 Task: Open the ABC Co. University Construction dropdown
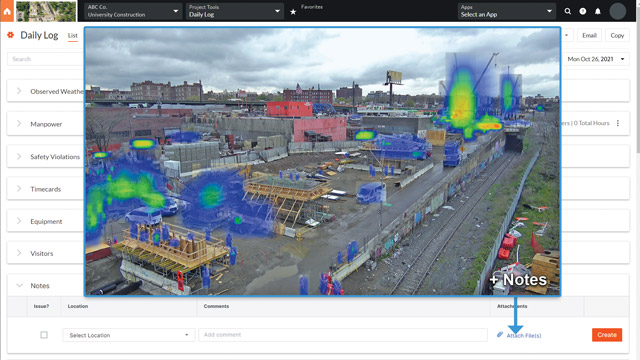pyautogui.click(x=133, y=11)
